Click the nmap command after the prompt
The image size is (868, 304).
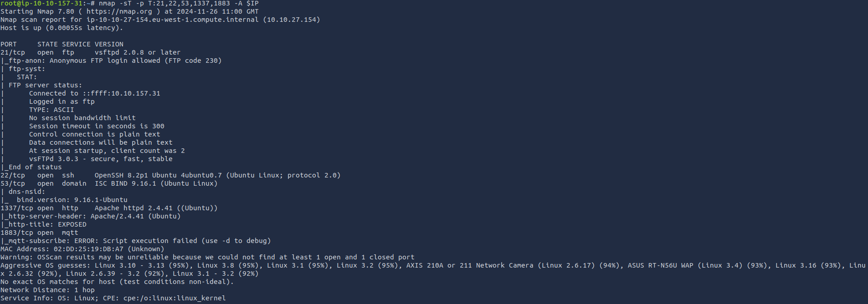178,3
